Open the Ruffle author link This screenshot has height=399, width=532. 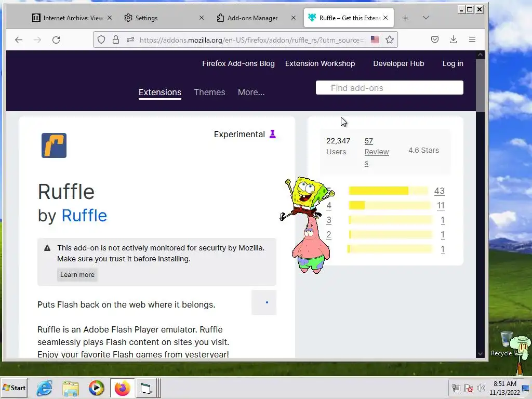(84, 216)
